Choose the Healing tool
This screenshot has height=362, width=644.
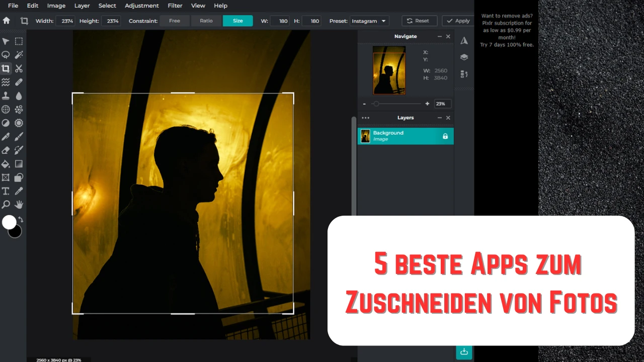tap(19, 82)
